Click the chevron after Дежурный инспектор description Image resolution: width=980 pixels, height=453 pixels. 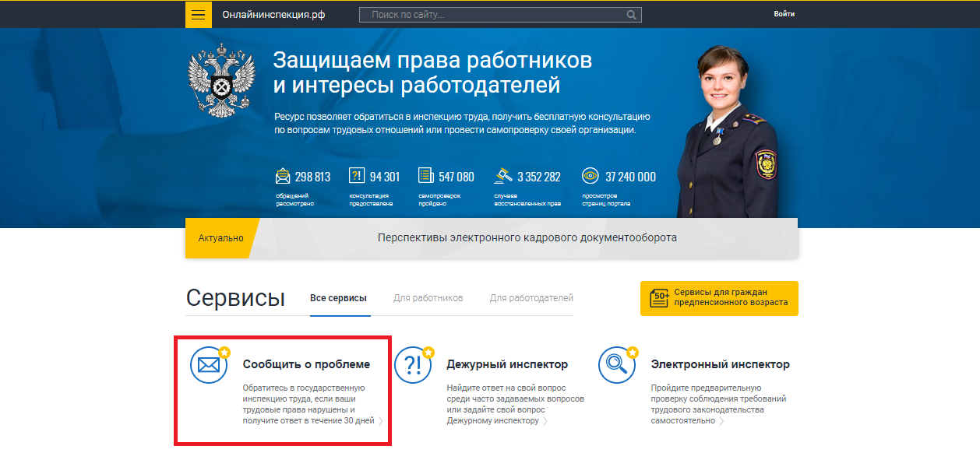[545, 421]
